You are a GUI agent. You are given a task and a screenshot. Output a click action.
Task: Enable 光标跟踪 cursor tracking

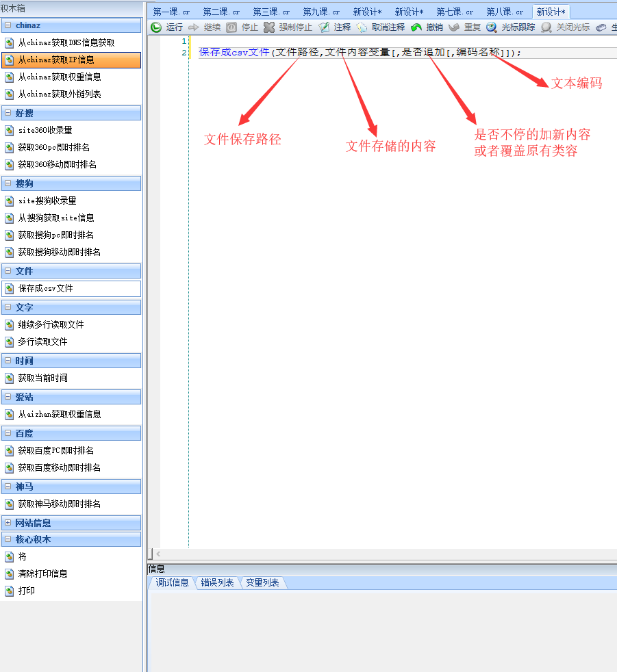492,27
